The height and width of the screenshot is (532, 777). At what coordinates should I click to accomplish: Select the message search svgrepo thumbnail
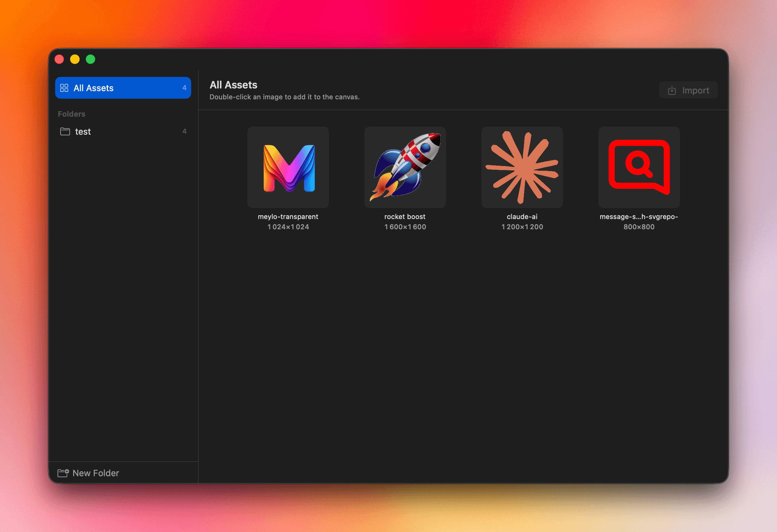pyautogui.click(x=639, y=167)
